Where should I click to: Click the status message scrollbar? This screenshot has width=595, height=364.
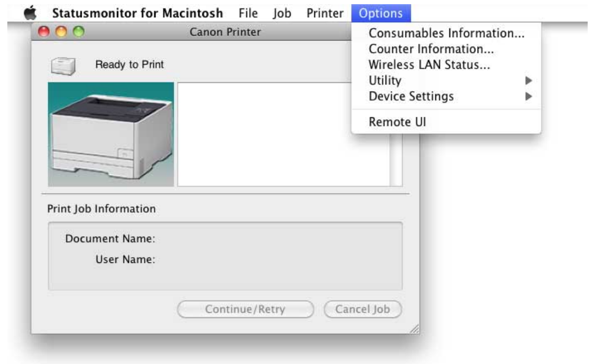coord(396,160)
